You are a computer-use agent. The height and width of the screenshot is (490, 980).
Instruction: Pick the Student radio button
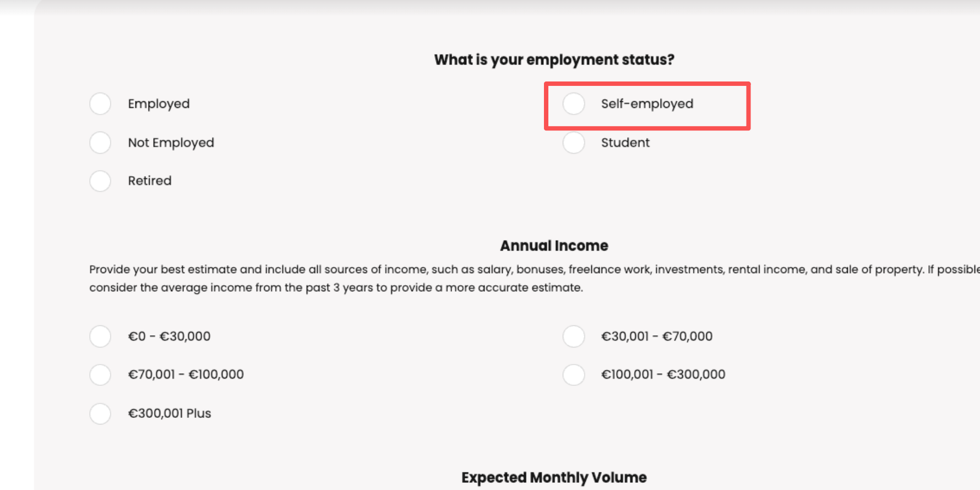(x=574, y=143)
